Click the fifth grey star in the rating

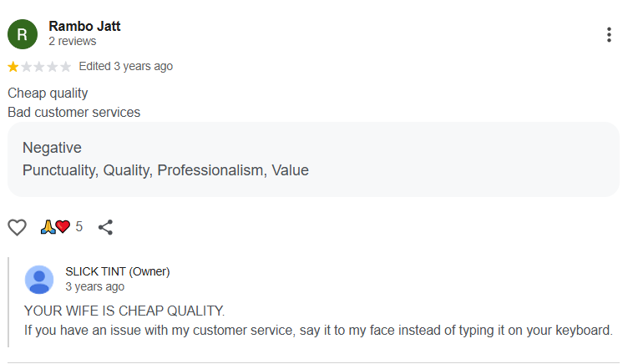point(65,67)
